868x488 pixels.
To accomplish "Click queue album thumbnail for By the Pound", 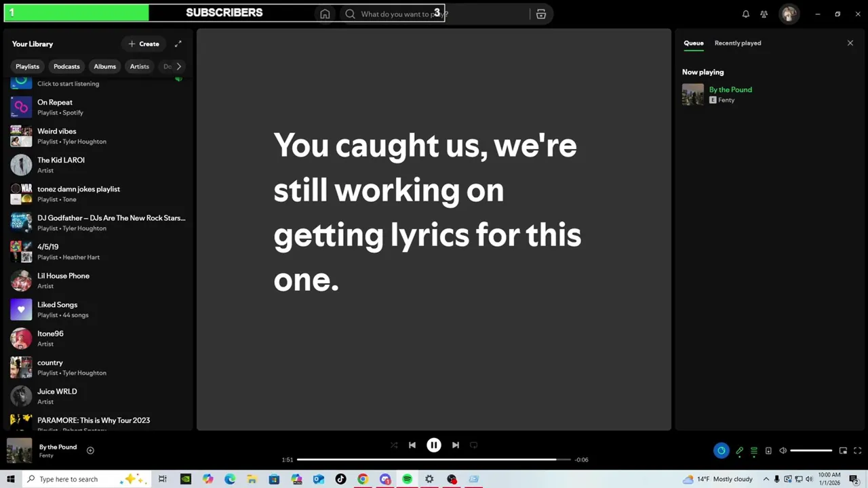I will click(693, 94).
